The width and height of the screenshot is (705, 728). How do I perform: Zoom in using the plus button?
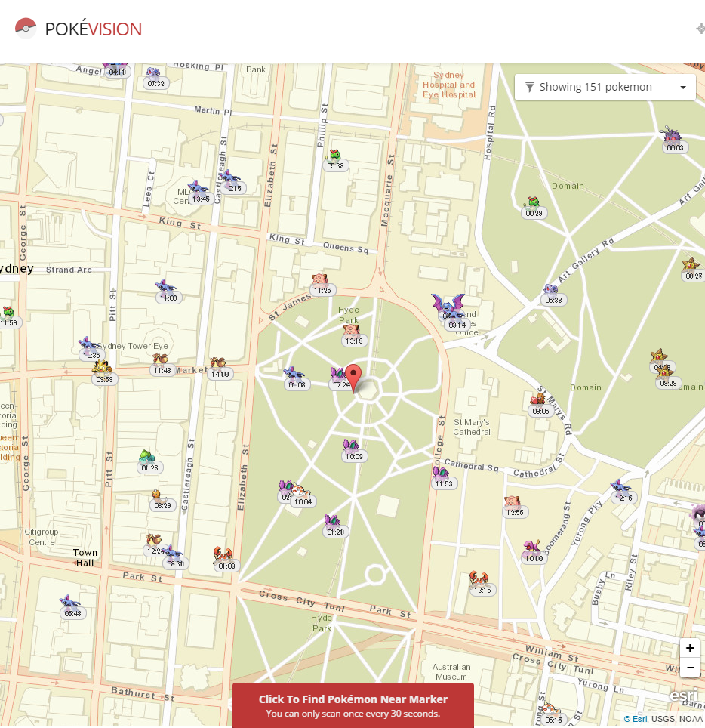[x=690, y=648]
